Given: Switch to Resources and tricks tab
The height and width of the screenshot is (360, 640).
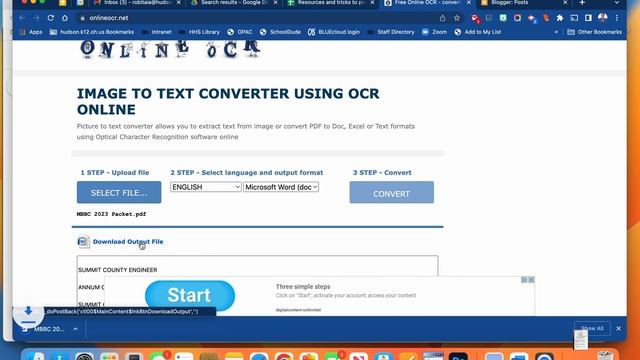Looking at the screenshot, I should (331, 3).
